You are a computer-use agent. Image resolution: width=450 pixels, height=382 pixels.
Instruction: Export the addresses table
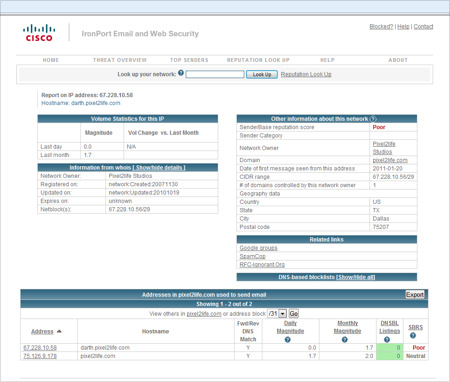coord(415,295)
